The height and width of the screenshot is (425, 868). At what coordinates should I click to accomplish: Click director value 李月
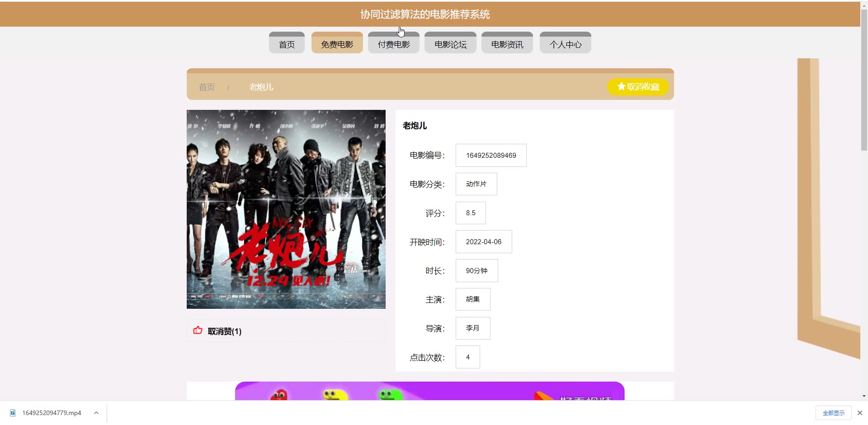[473, 328]
